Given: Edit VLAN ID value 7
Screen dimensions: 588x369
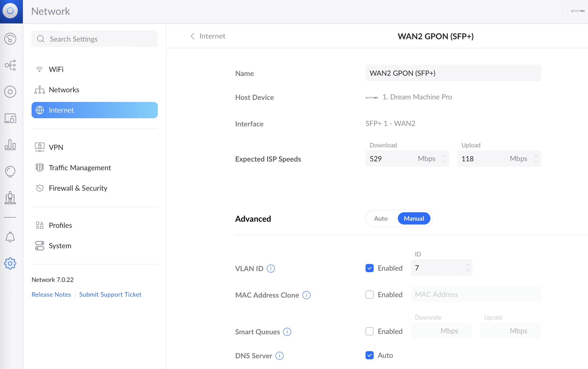Looking at the screenshot, I should click(442, 268).
